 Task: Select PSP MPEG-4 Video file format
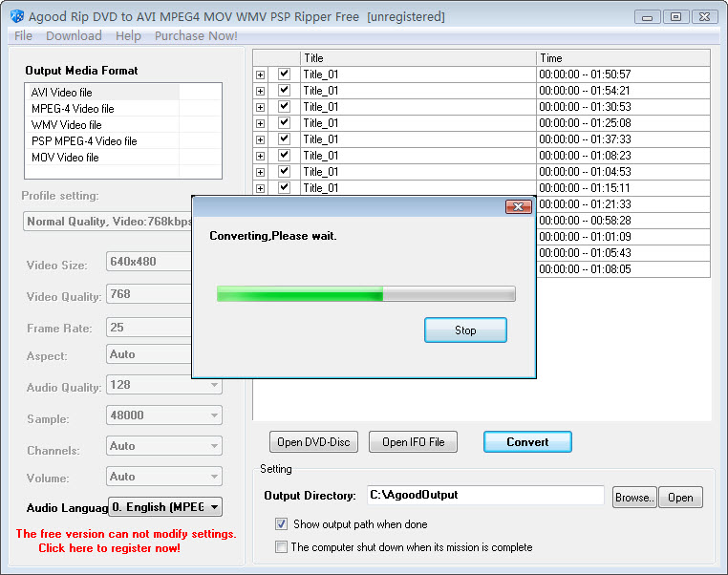pos(104,141)
